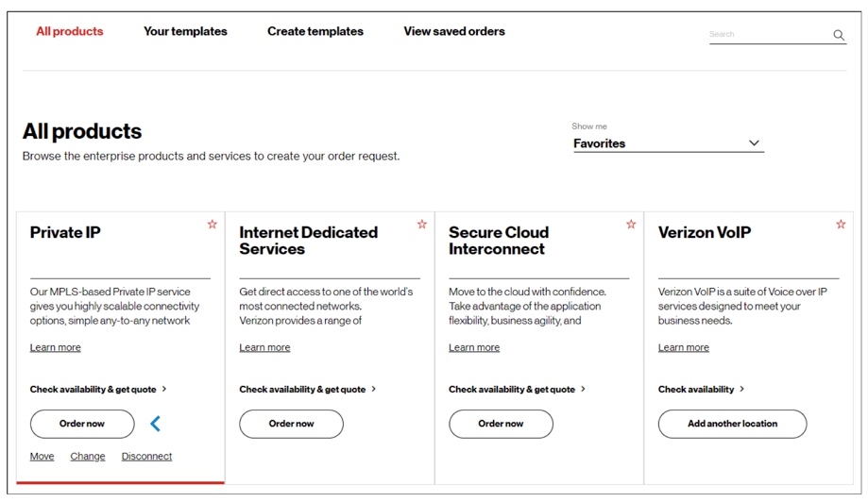Image resolution: width=868 pixels, height=502 pixels.
Task: Toggle favorite star on Secure Cloud Interconnect
Action: click(x=631, y=225)
